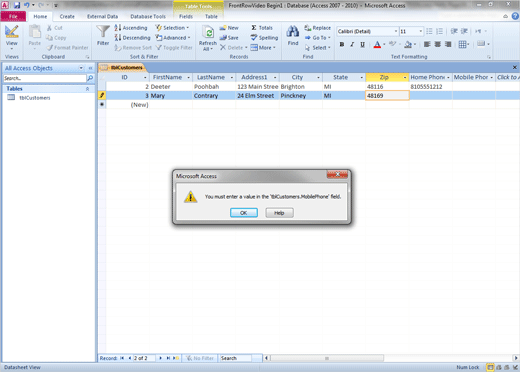Viewport: 520px width, 372px height.
Task: Click Remove Sort
Action: pyautogui.click(x=133, y=48)
